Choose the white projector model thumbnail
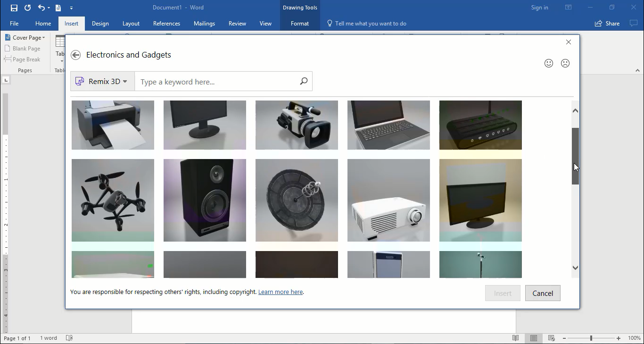This screenshot has height=344, width=644. [388, 200]
